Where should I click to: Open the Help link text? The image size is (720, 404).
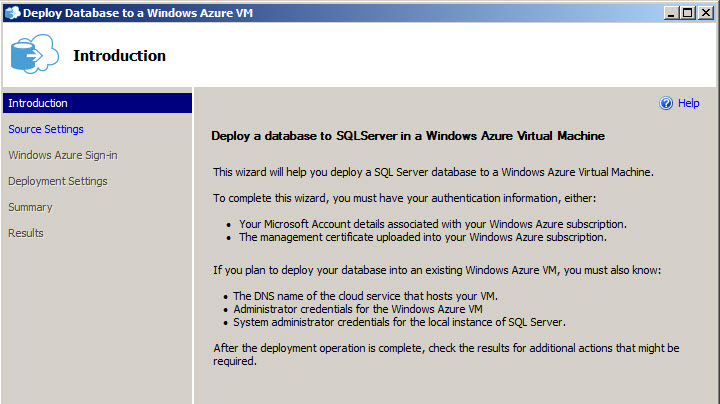688,103
